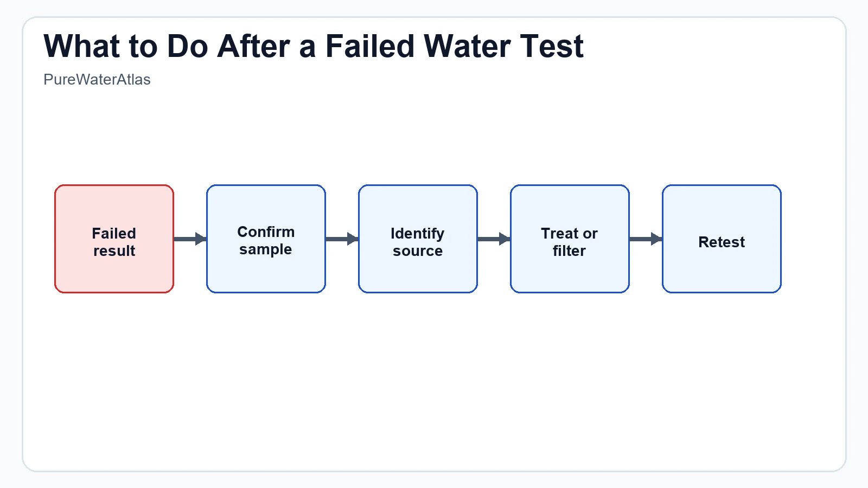Click the letter "a" word in the title
Image resolution: width=868 pixels, height=488 pixels.
click(307, 47)
